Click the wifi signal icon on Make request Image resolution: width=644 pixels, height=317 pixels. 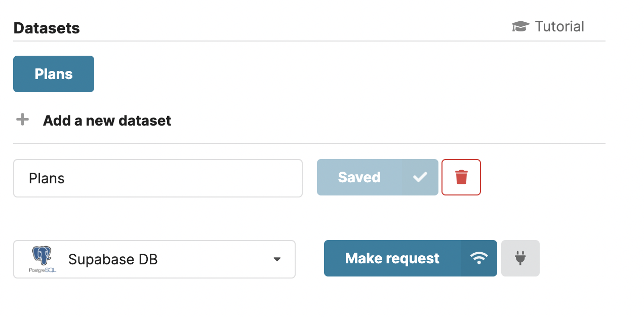[x=478, y=258]
